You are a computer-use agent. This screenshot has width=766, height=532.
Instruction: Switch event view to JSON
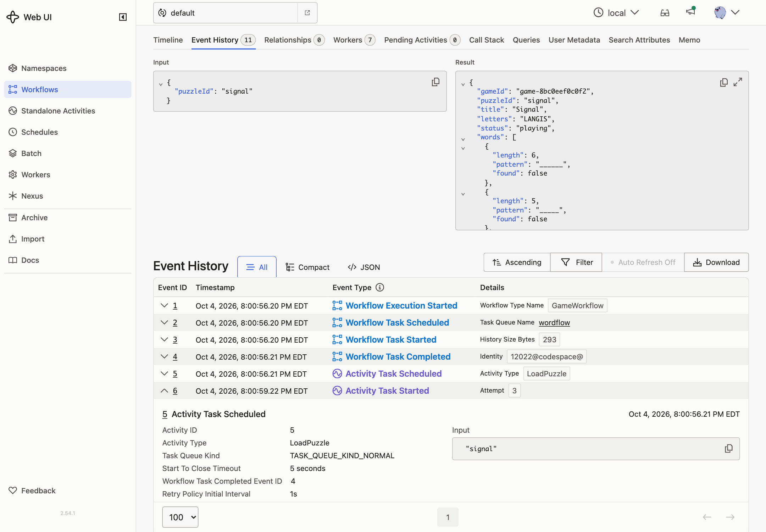(x=364, y=267)
